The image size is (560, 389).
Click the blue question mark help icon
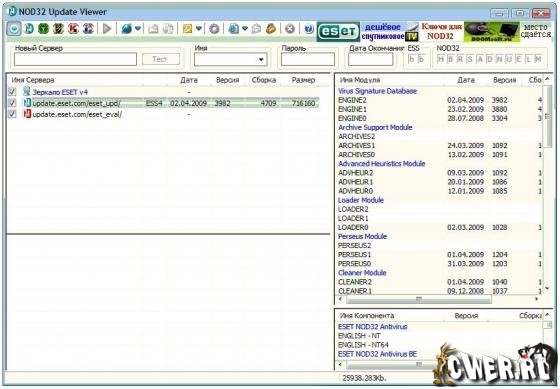(x=309, y=29)
